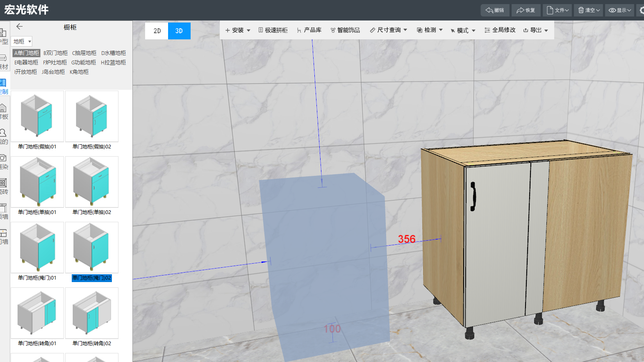Pick the 单门地柜(掩门)02 thumbnail
The width and height of the screenshot is (644, 362).
tap(92, 247)
